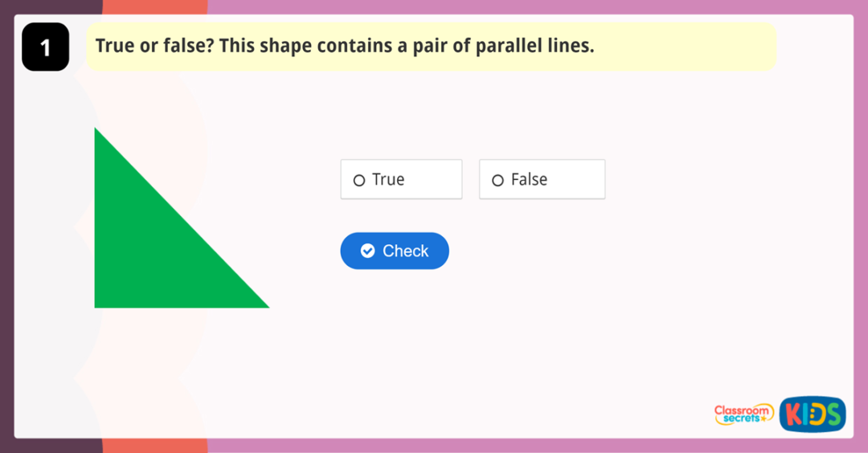Click the green triangle shape

click(x=145, y=249)
